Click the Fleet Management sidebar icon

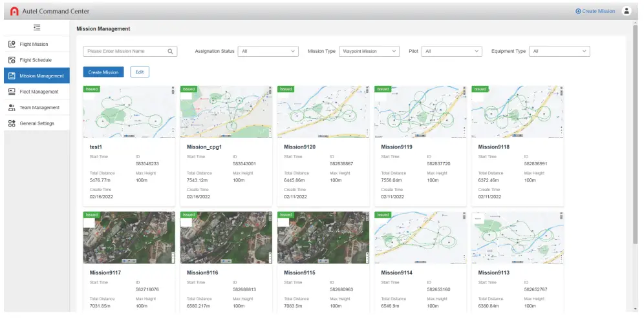(x=12, y=92)
